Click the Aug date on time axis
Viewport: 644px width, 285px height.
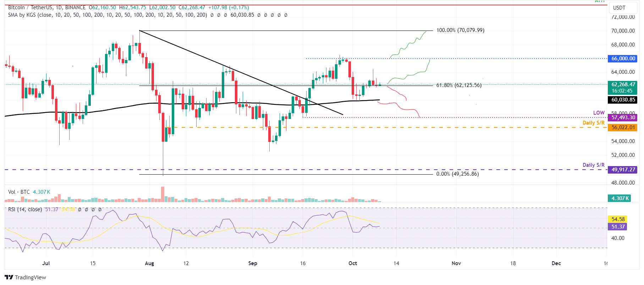(x=150, y=263)
